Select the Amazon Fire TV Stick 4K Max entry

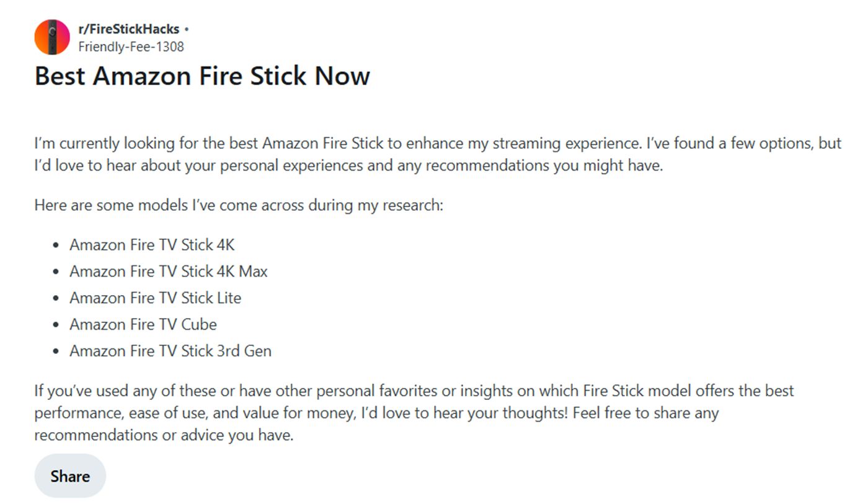(169, 272)
